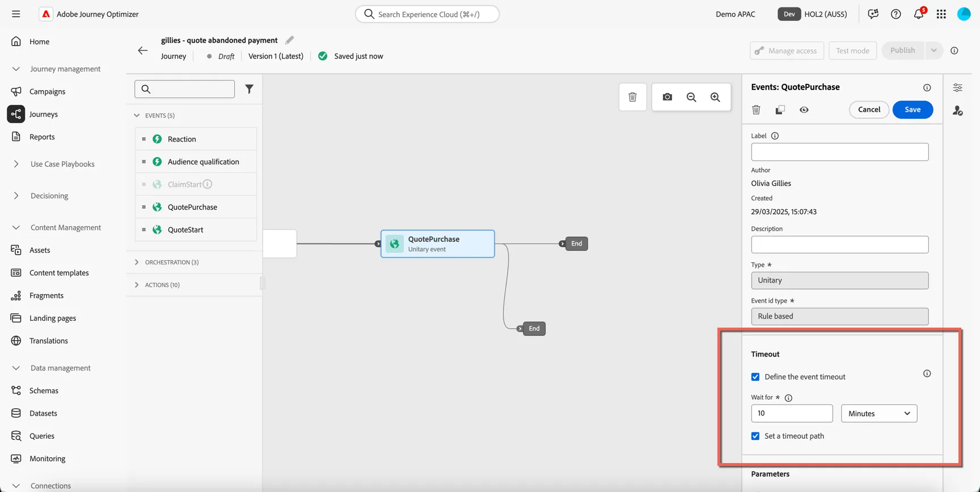Click the ClaimStart info icon
980x492 pixels.
coord(208,184)
